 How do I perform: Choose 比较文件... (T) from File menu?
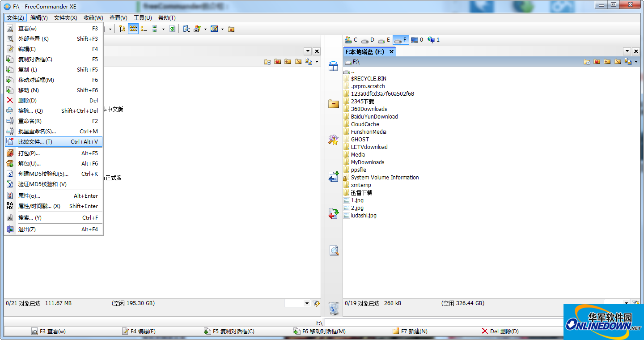54,142
